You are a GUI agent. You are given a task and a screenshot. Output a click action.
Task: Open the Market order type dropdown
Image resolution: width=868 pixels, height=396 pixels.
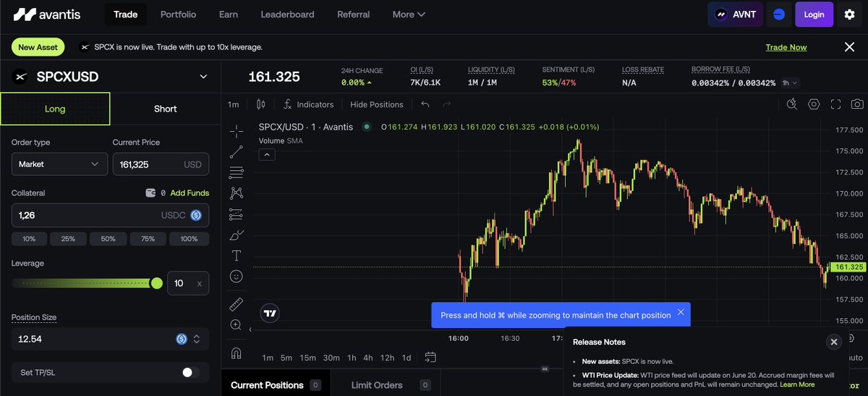(x=59, y=164)
